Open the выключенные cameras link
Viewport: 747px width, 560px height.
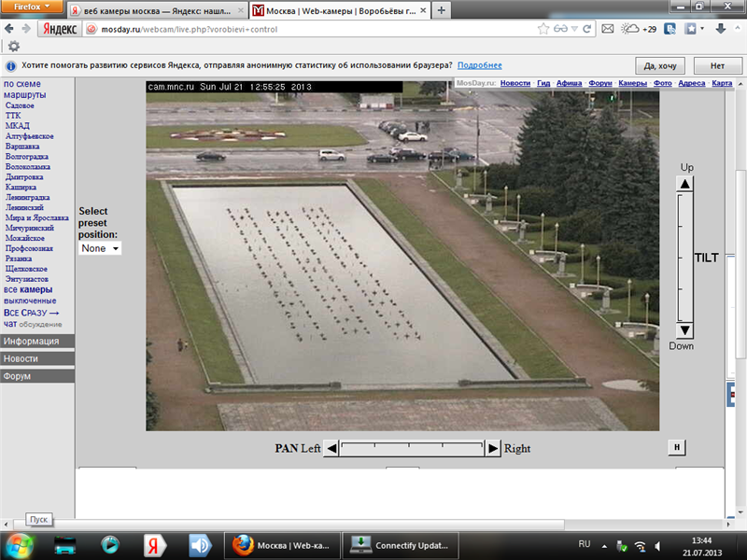(30, 301)
